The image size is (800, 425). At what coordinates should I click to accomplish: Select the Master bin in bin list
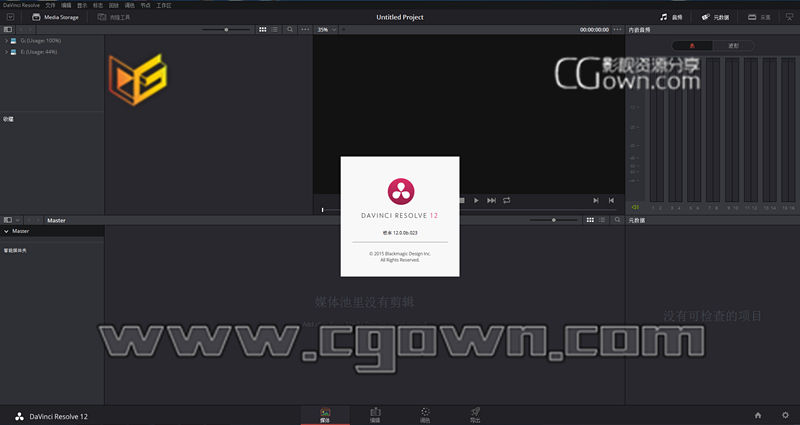point(52,231)
